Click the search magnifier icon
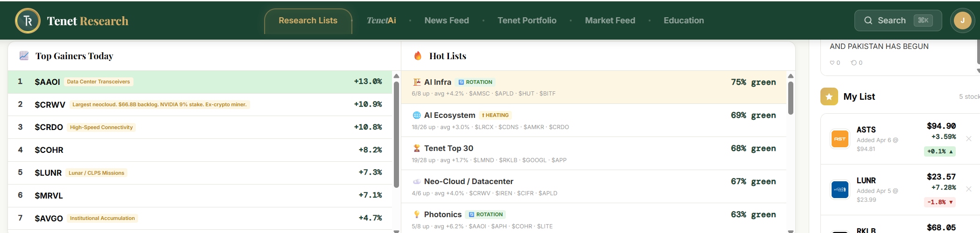 tap(868, 21)
